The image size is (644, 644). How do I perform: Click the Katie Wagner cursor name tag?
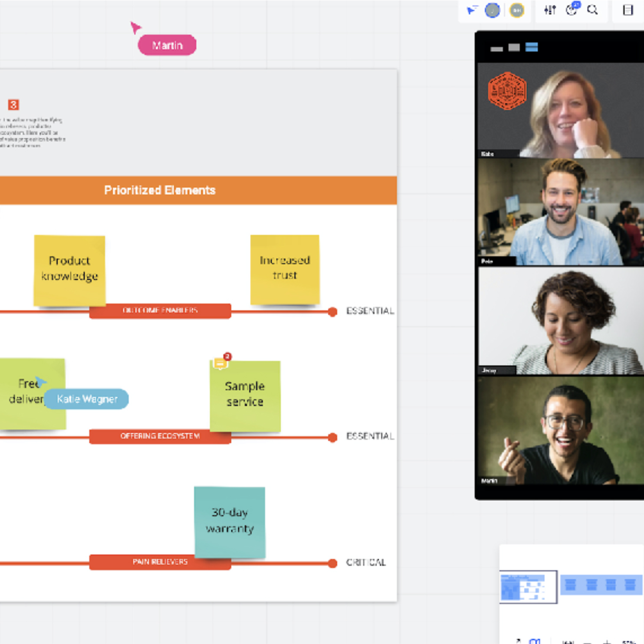click(87, 399)
